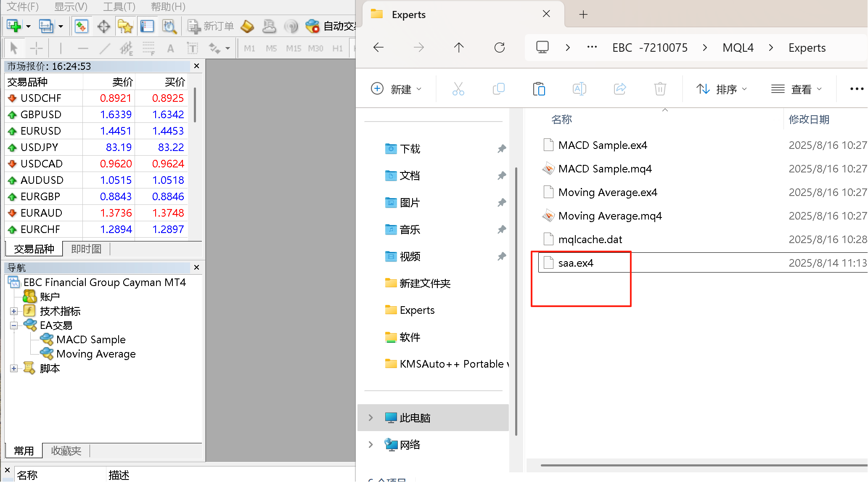Toggle the Terminal panel toolbar icon

pyautogui.click(x=147, y=26)
